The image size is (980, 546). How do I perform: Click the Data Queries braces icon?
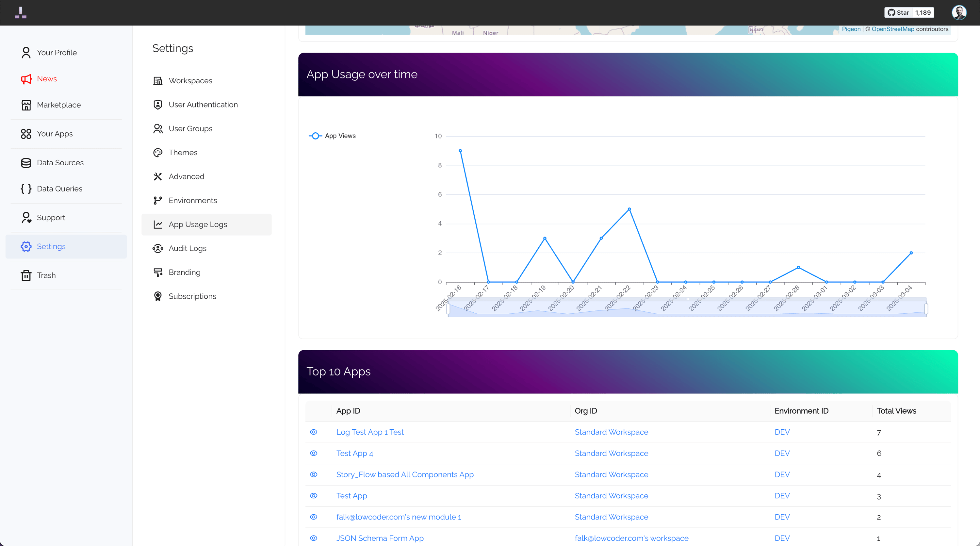tap(26, 189)
